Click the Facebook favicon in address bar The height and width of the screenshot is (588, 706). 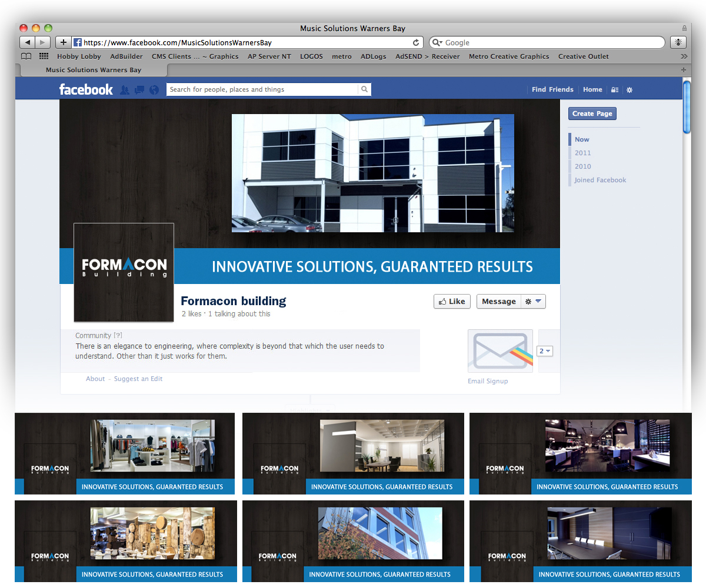78,42
